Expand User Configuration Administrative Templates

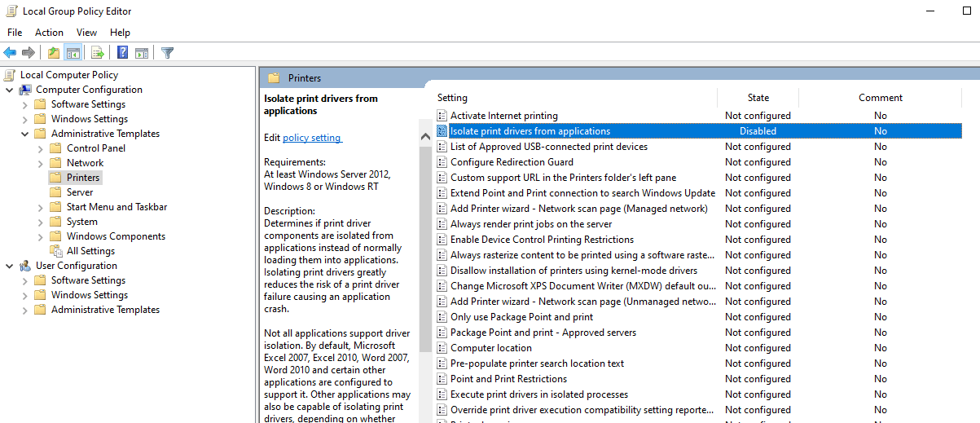pyautogui.click(x=25, y=310)
